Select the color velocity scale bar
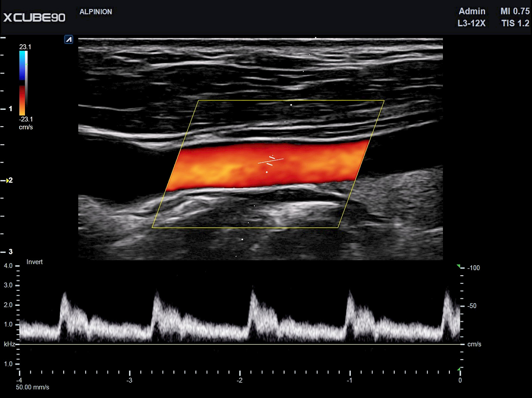 [23, 83]
